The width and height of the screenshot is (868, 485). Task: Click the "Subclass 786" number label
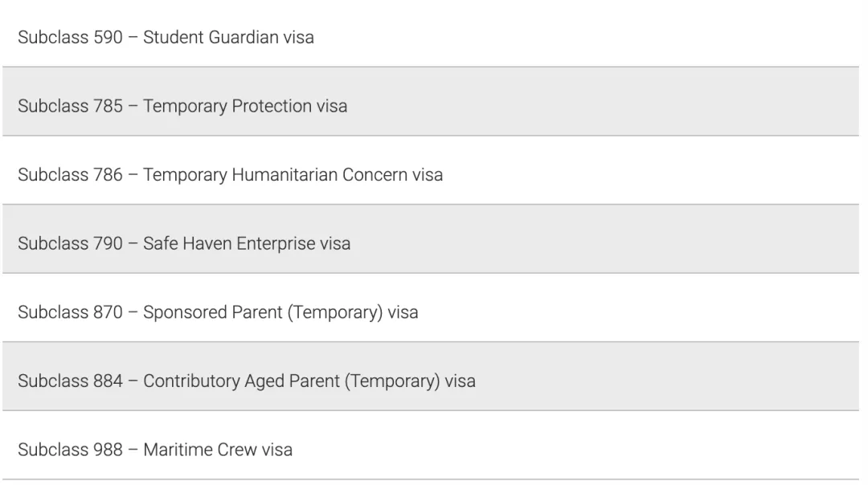[x=70, y=175]
